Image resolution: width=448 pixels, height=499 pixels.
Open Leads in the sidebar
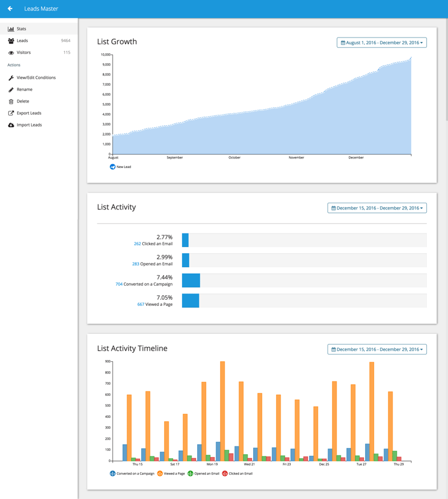click(39, 41)
